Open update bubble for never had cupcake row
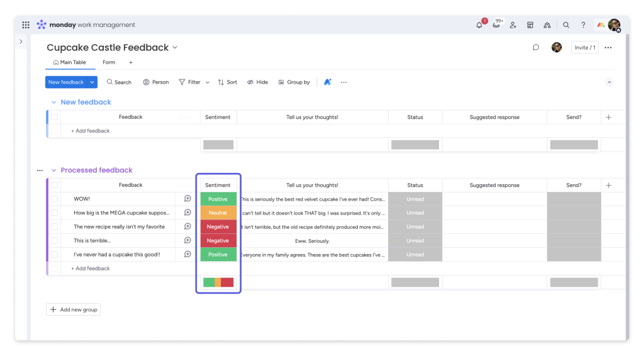The width and height of the screenshot is (644, 356). (x=187, y=255)
